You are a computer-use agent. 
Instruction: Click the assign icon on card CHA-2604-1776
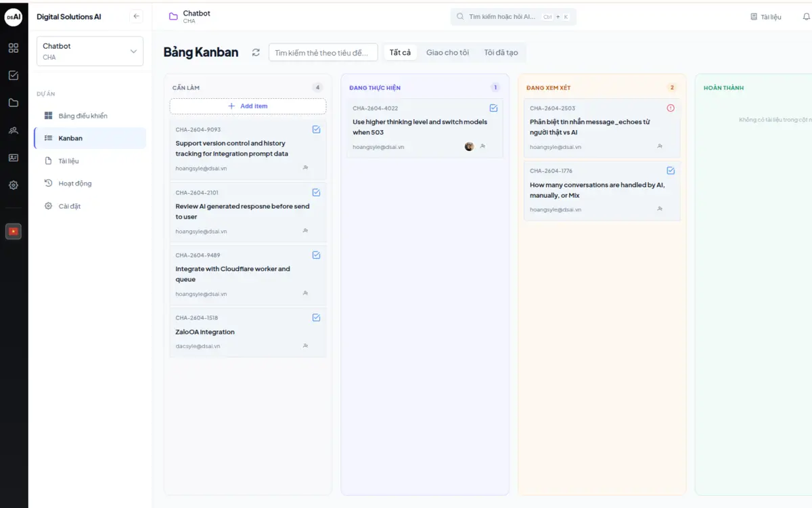coord(660,209)
